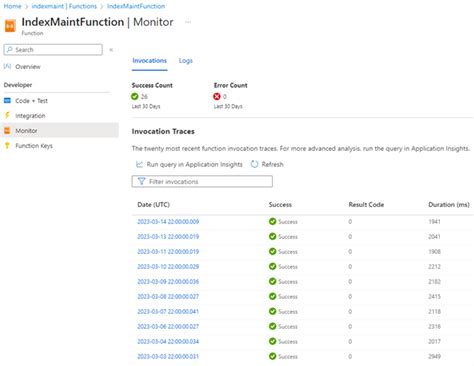The width and height of the screenshot is (474, 366).
Task: Click the green success icon on 2023-03-07 row
Action: click(x=273, y=311)
